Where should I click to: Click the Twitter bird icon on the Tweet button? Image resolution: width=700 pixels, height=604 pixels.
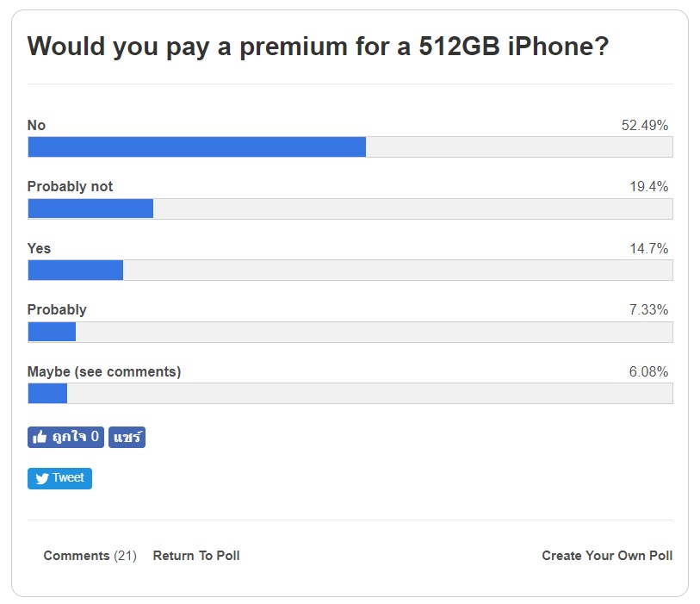[x=40, y=478]
